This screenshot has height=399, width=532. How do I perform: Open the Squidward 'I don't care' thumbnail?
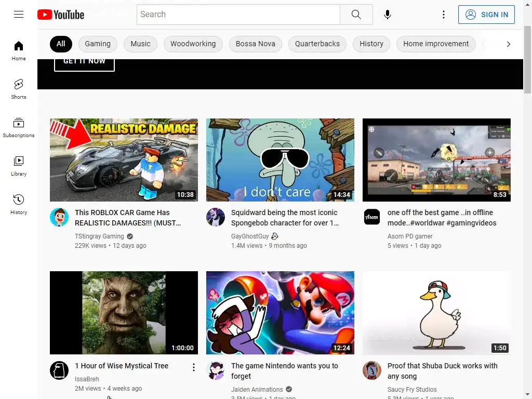pos(280,160)
